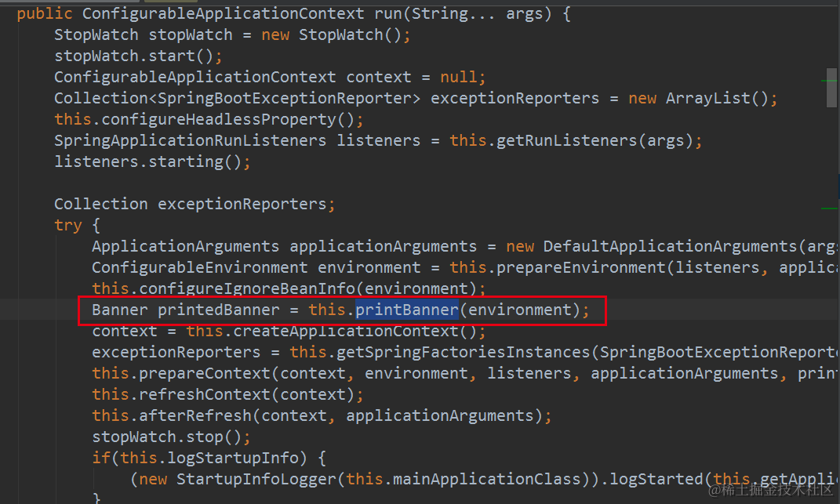
Task: Click the 'printedBanner' variable name
Action: click(x=219, y=310)
